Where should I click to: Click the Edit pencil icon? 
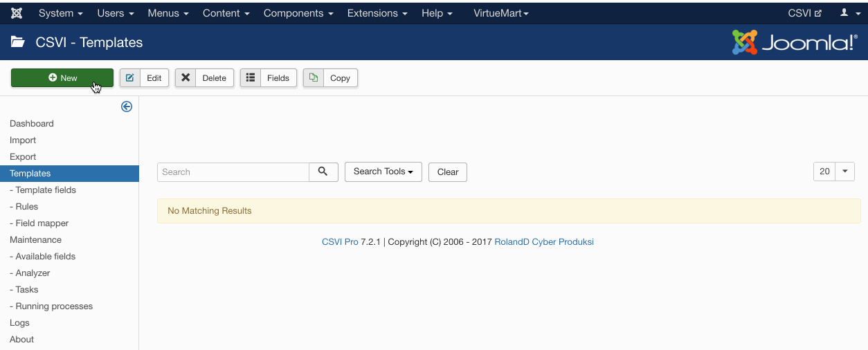coord(130,78)
